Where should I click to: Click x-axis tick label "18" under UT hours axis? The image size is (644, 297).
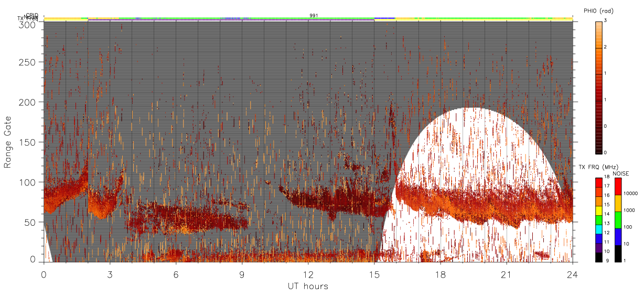tap(441, 274)
